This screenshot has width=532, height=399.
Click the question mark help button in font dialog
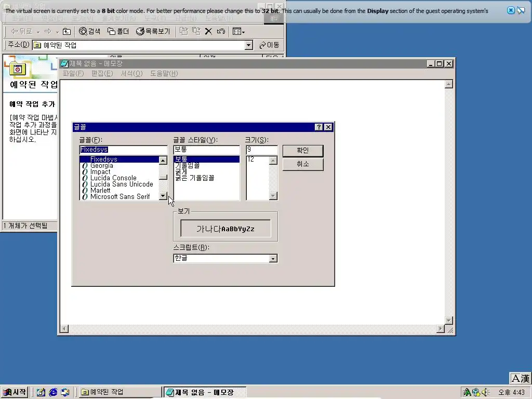(318, 127)
